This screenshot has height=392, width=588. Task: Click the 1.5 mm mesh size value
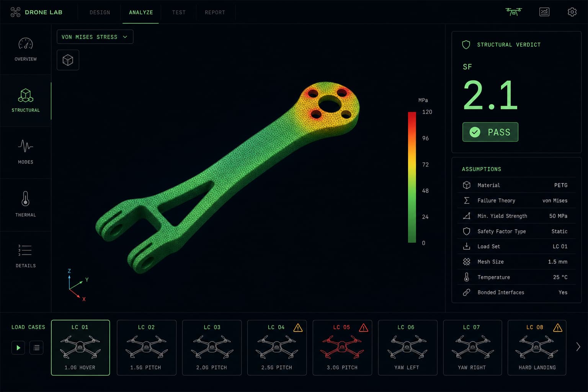pyautogui.click(x=557, y=262)
